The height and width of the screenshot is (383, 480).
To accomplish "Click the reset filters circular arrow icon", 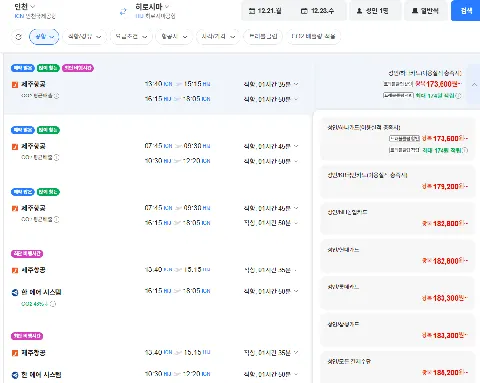I will [x=19, y=37].
